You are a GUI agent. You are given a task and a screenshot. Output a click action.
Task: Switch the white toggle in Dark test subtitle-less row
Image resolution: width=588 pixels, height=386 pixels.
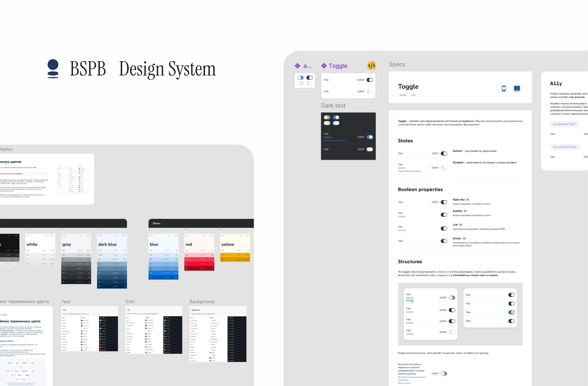pyautogui.click(x=370, y=149)
